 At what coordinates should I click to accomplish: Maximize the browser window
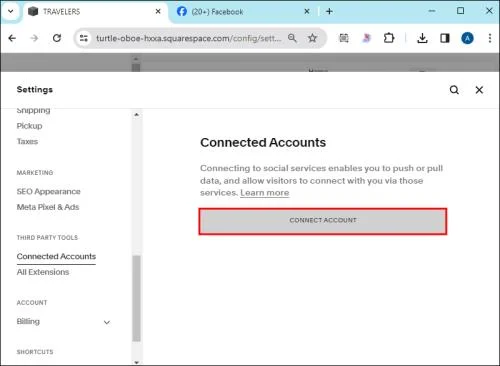(460, 11)
